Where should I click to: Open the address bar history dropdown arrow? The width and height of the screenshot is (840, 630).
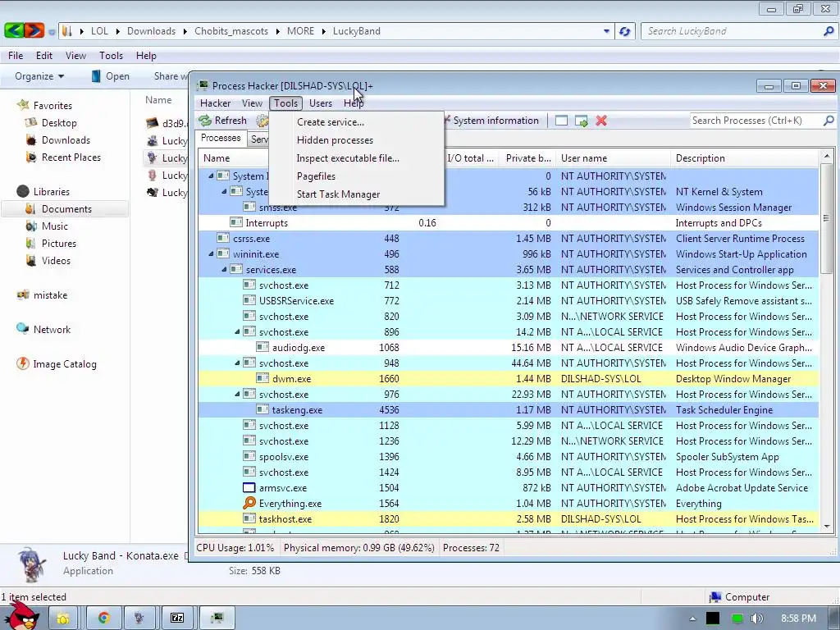(x=606, y=31)
